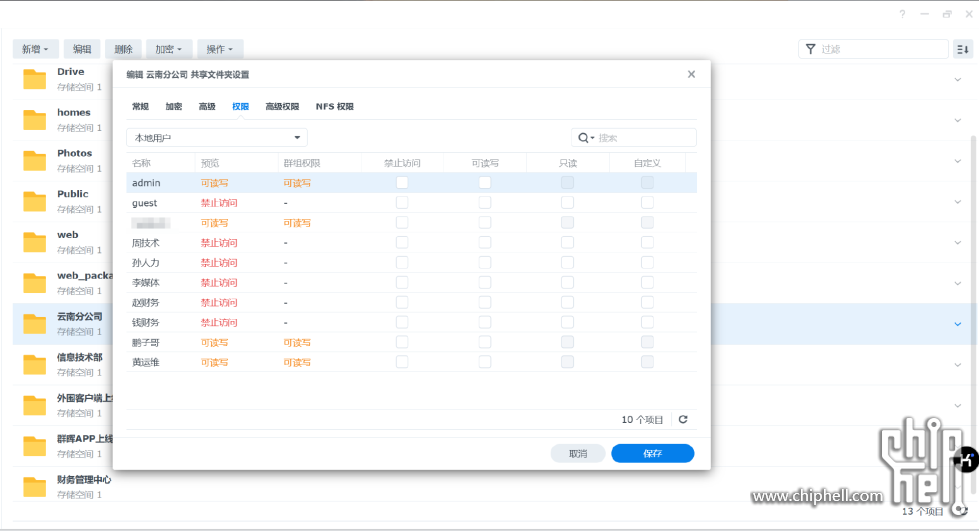Click the 删除 toolbar button
979x531 pixels.
point(123,49)
